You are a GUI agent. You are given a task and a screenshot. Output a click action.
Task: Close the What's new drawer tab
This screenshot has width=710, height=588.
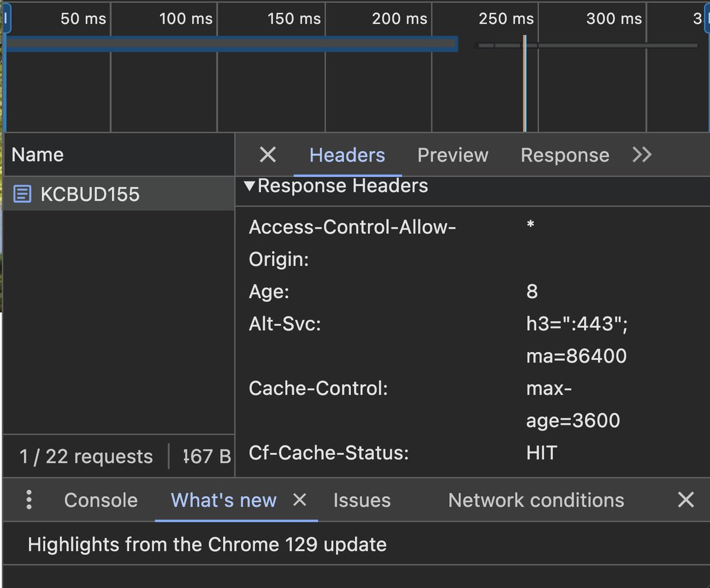(x=299, y=500)
